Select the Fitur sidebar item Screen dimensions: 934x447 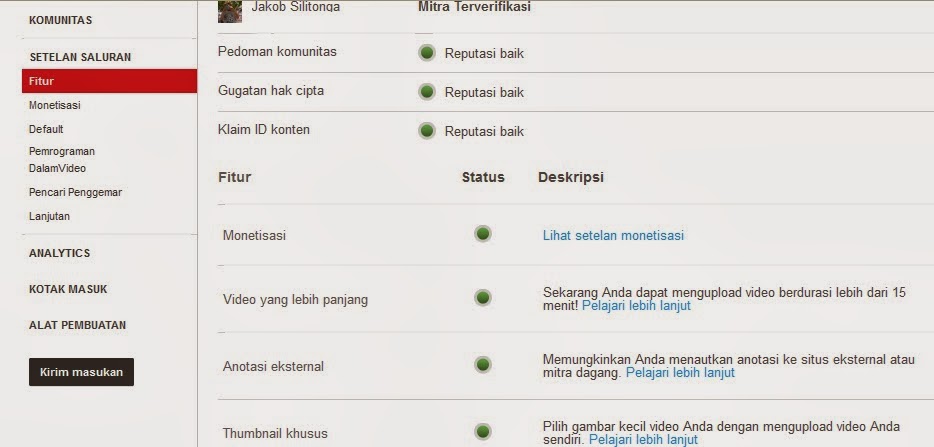click(x=110, y=81)
